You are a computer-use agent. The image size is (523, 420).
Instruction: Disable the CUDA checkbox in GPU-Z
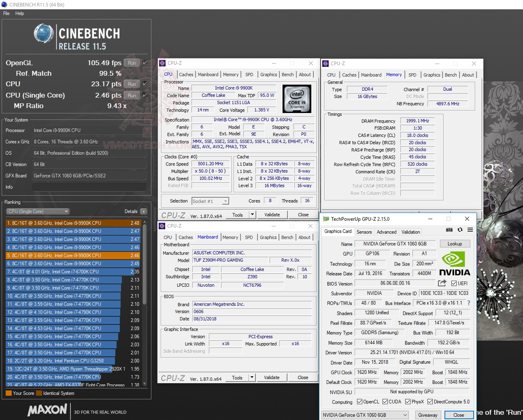385,401
